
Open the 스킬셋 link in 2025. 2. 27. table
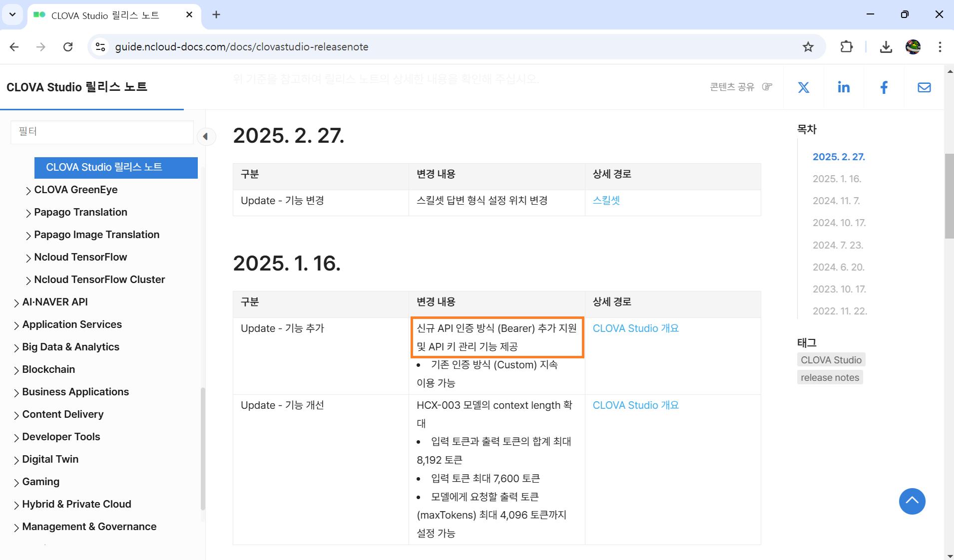[606, 201]
